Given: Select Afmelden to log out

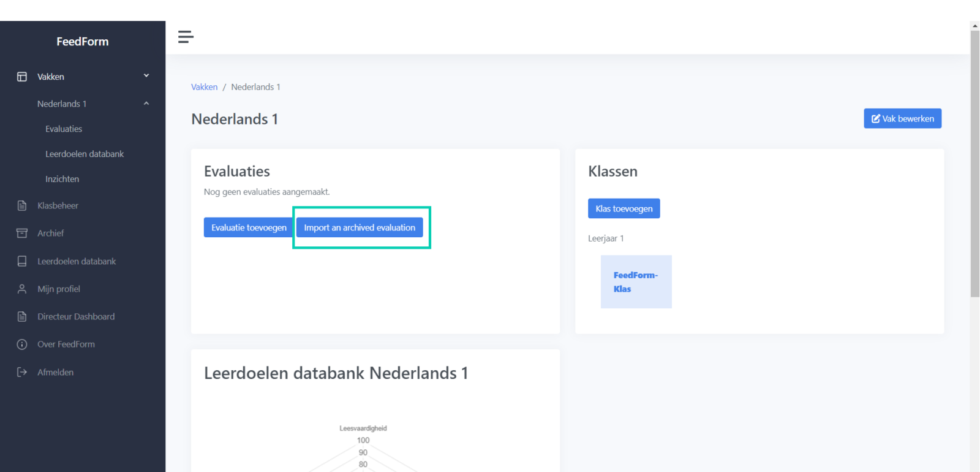Looking at the screenshot, I should tap(55, 372).
